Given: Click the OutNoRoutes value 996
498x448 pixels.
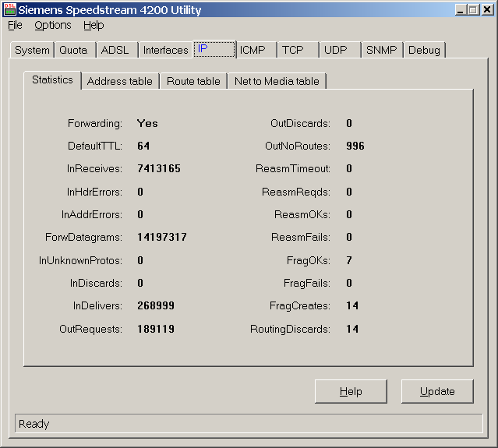Looking at the screenshot, I should tap(355, 146).
